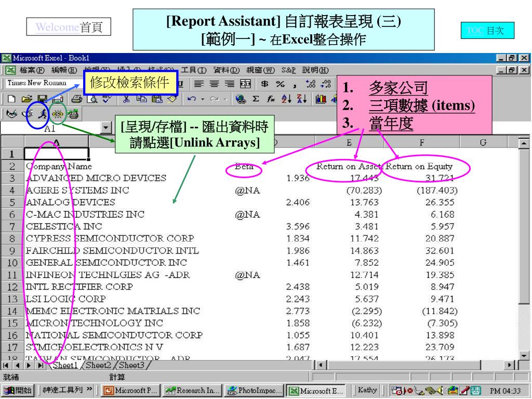
Task: Open the 檔案(F) File menu
Action: coord(32,70)
